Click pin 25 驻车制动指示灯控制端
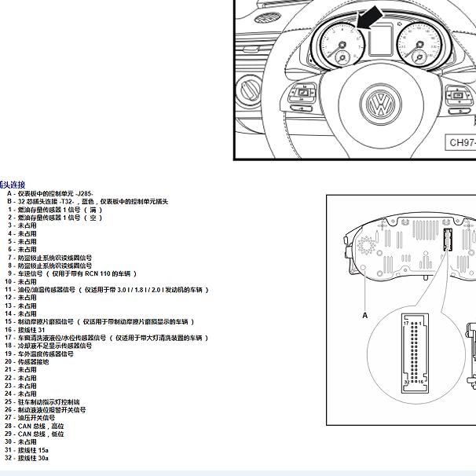The image size is (476, 476). [42, 402]
